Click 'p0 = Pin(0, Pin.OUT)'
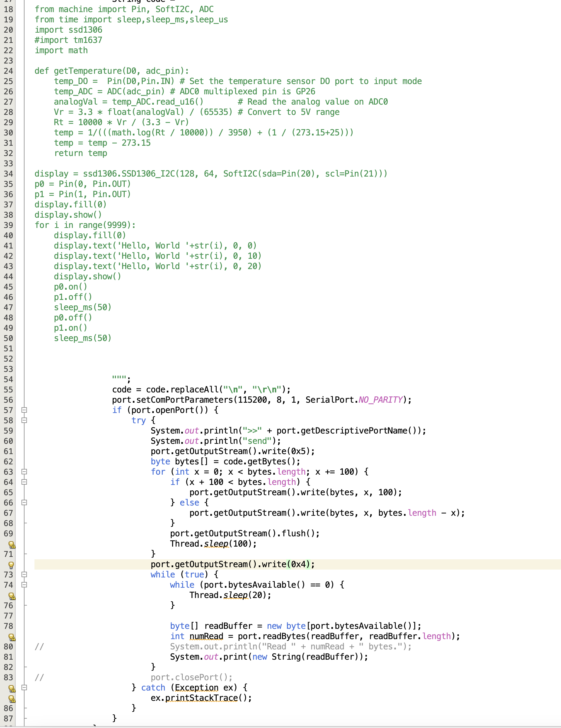Viewport: 561px width, 728px height. point(83,184)
